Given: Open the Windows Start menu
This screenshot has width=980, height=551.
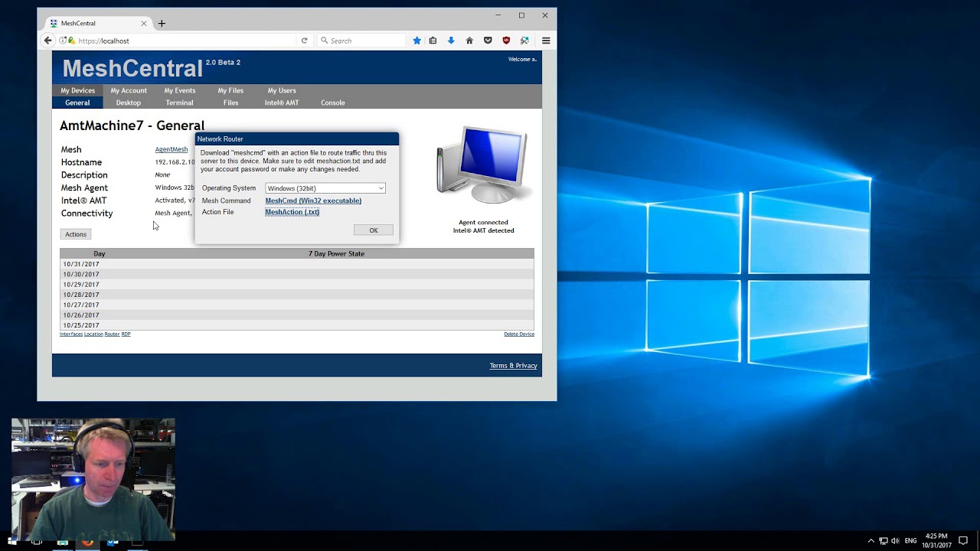Looking at the screenshot, I should (x=11, y=541).
